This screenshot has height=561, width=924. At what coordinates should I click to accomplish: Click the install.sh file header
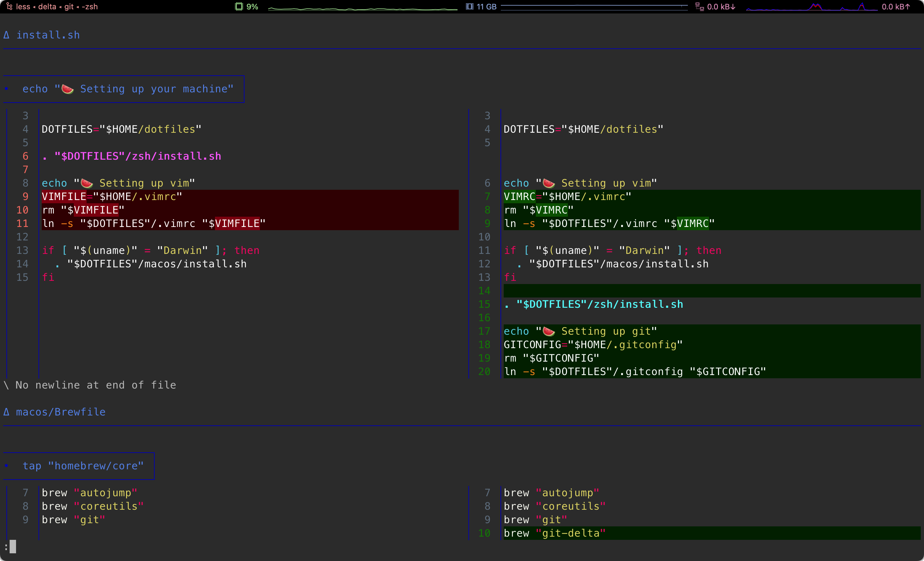pos(48,35)
